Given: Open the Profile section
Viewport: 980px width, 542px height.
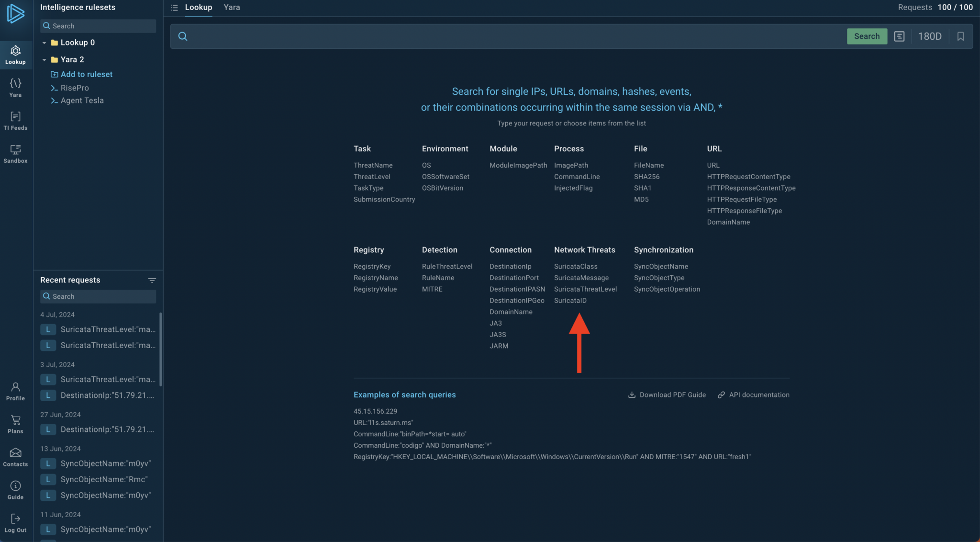Looking at the screenshot, I should (15, 390).
